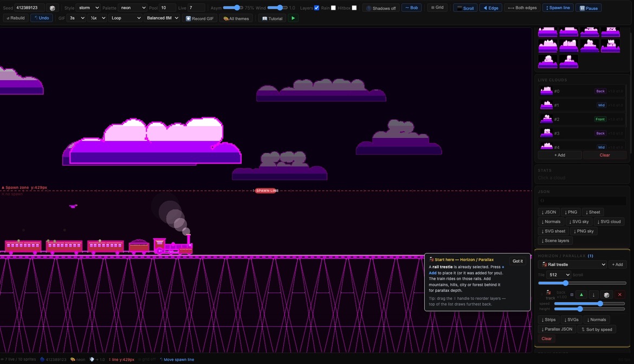Open the Tile size dropdown 512
This screenshot has width=634, height=364.
pos(558,275)
